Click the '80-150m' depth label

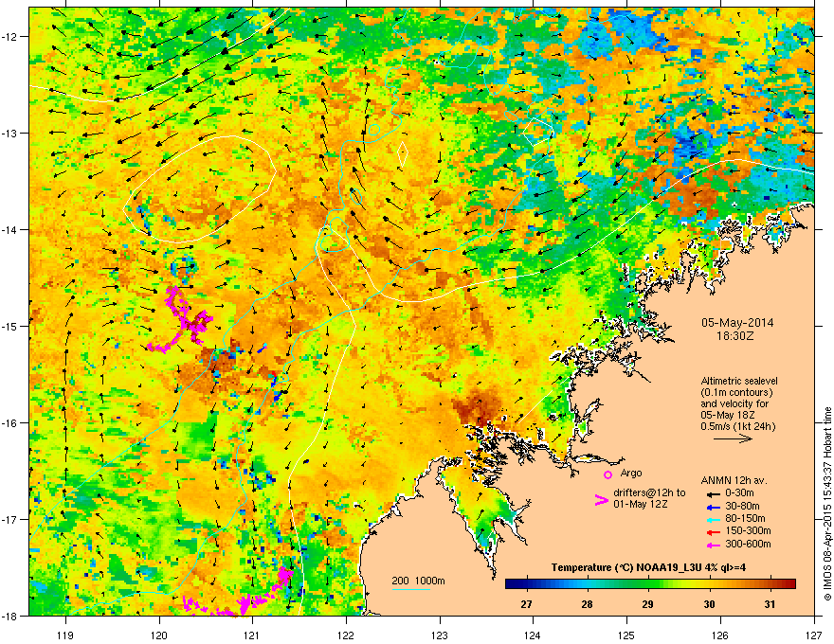click(x=745, y=519)
